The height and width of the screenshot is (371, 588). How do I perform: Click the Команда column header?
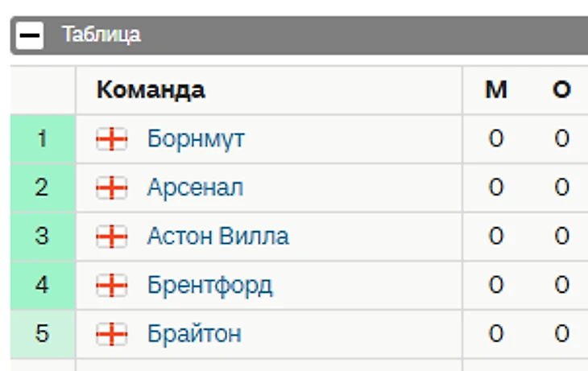pyautogui.click(x=151, y=90)
